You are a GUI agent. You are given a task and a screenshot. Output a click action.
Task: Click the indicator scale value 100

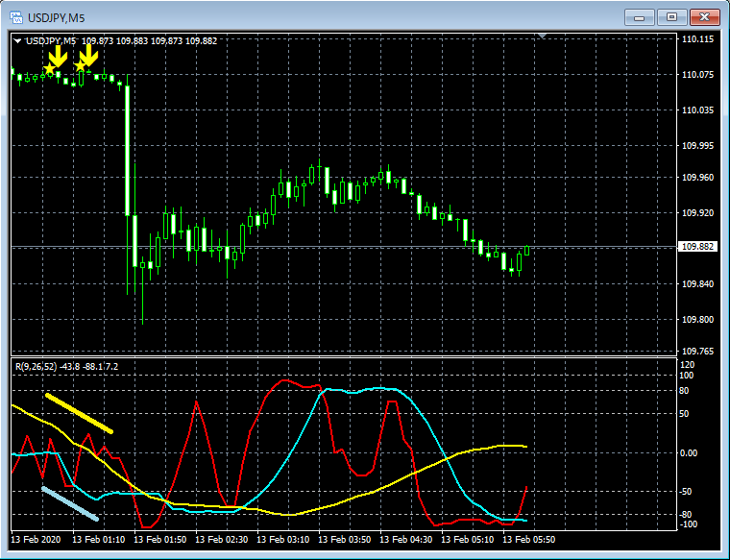pos(687,376)
